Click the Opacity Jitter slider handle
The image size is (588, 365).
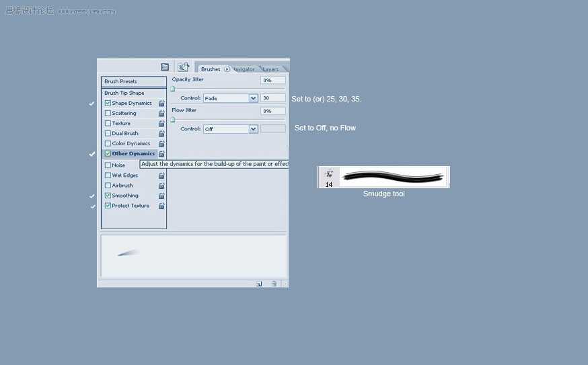(x=173, y=89)
